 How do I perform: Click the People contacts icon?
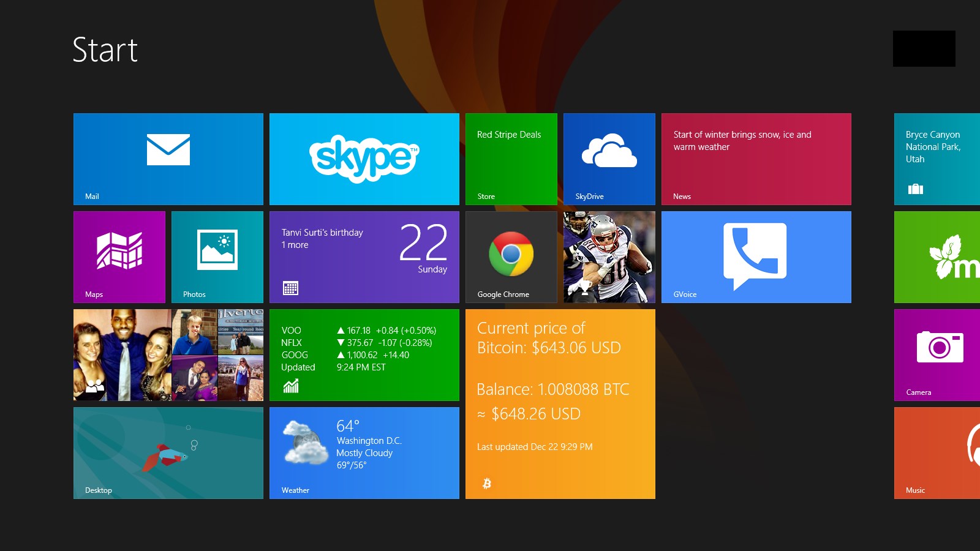94,386
